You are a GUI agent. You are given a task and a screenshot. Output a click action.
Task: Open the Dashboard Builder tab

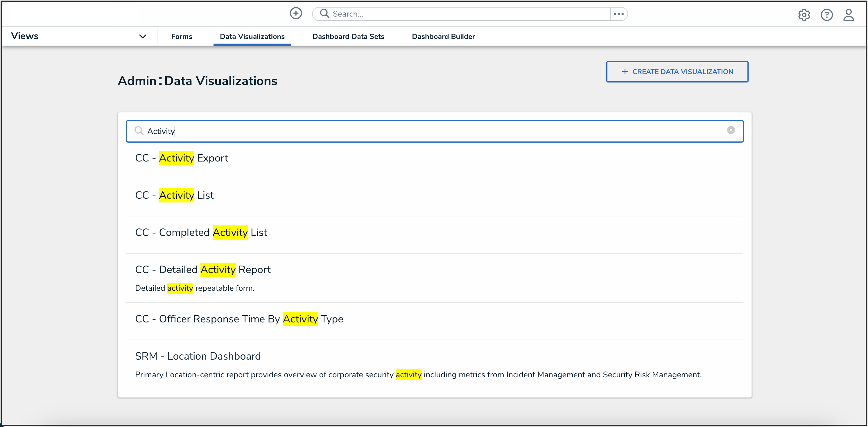443,36
